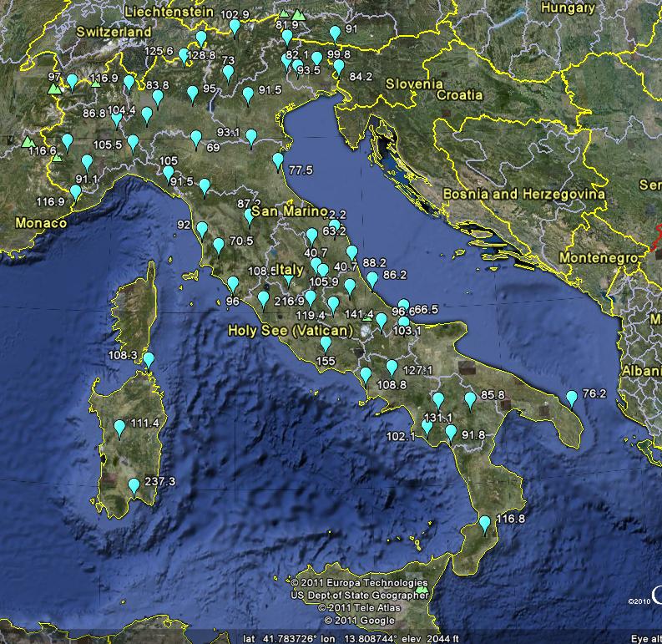Select the pin labeled 85.8
Screen dimensions: 662x644
point(470,399)
